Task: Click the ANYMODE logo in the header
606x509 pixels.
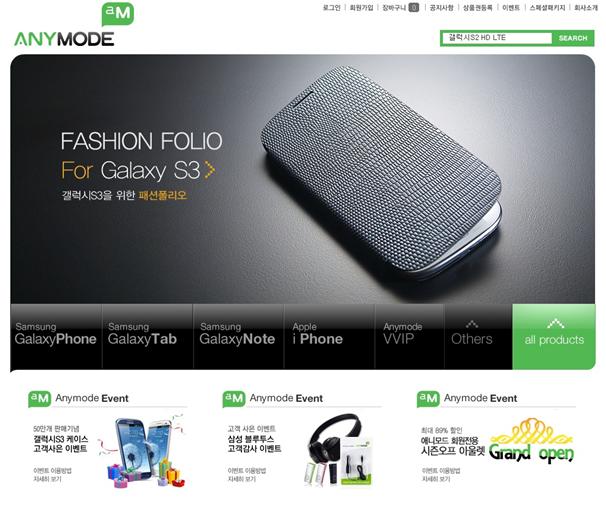Action: pos(64,39)
